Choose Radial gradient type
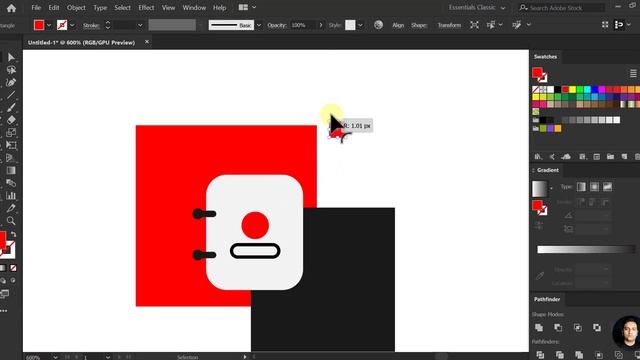 (594, 187)
